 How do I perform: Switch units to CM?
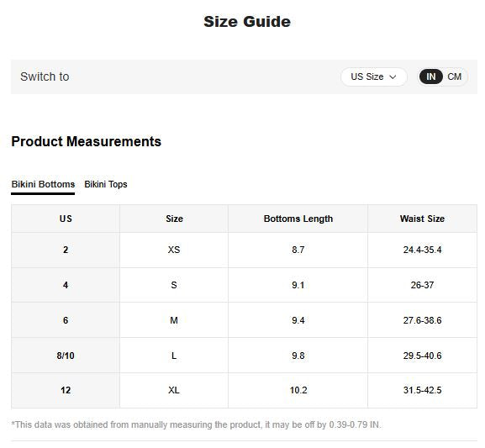point(454,76)
